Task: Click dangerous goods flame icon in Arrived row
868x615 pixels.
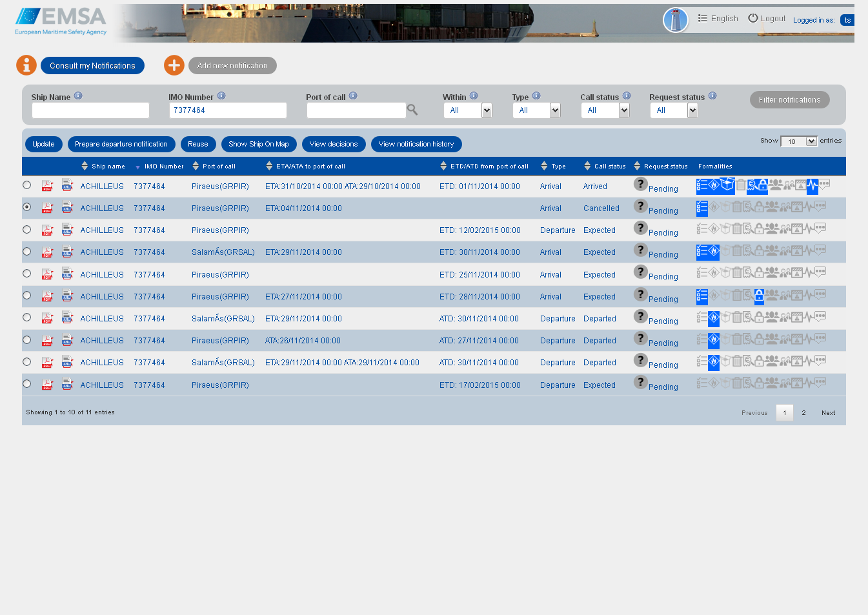Action: pyautogui.click(x=714, y=186)
